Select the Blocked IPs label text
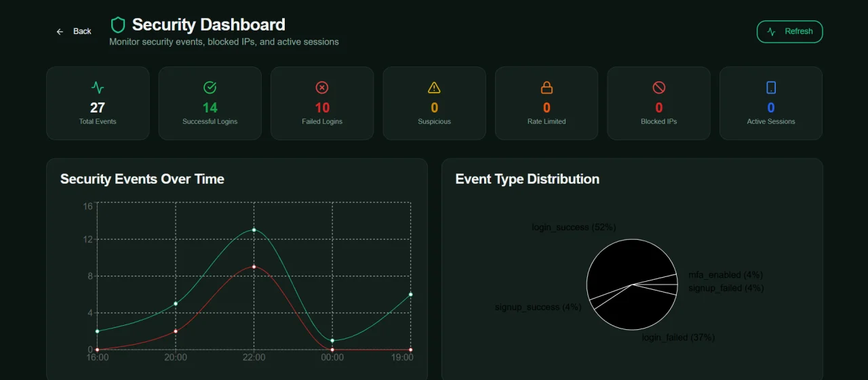Viewport: 868px width, 380px height. click(x=659, y=122)
